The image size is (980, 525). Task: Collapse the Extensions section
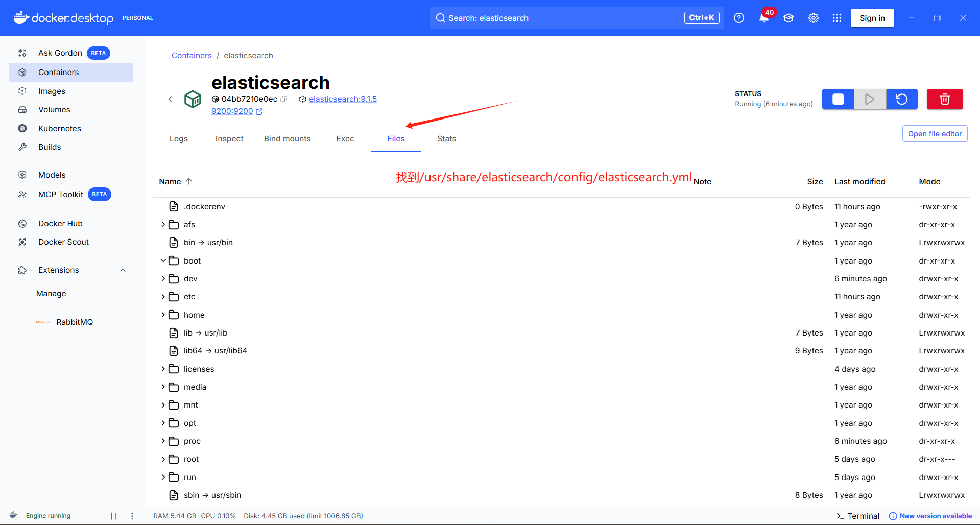pos(123,270)
